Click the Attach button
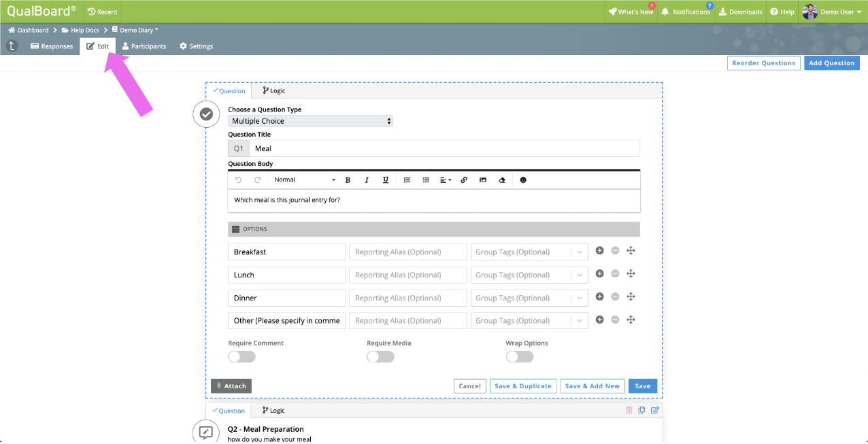The width and height of the screenshot is (868, 444). 231,386
